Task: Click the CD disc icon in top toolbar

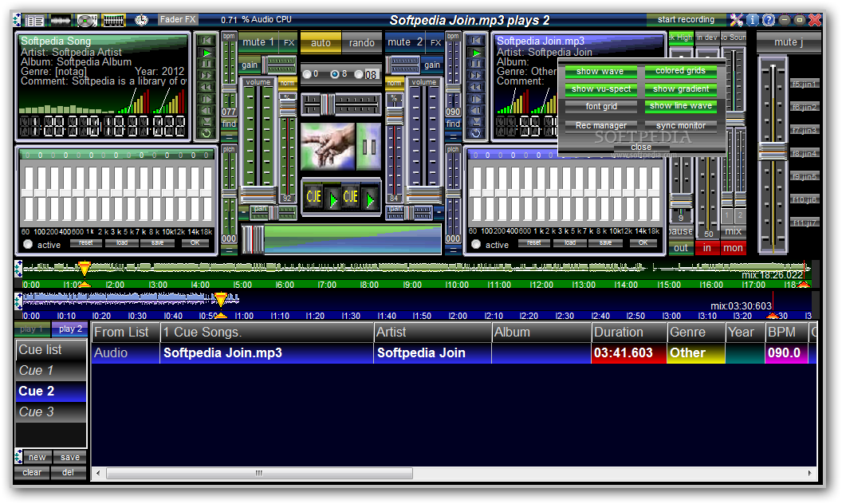Action: pyautogui.click(x=86, y=21)
